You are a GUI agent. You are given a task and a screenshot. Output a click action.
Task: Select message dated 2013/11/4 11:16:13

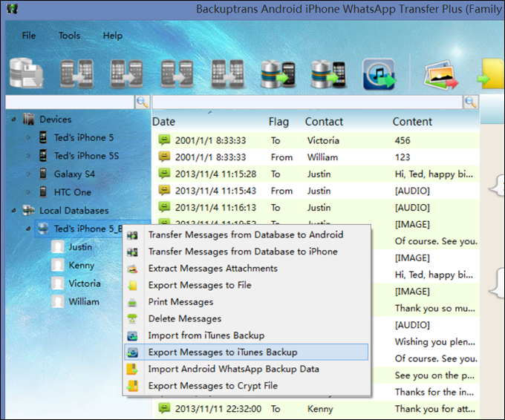pyautogui.click(x=317, y=207)
